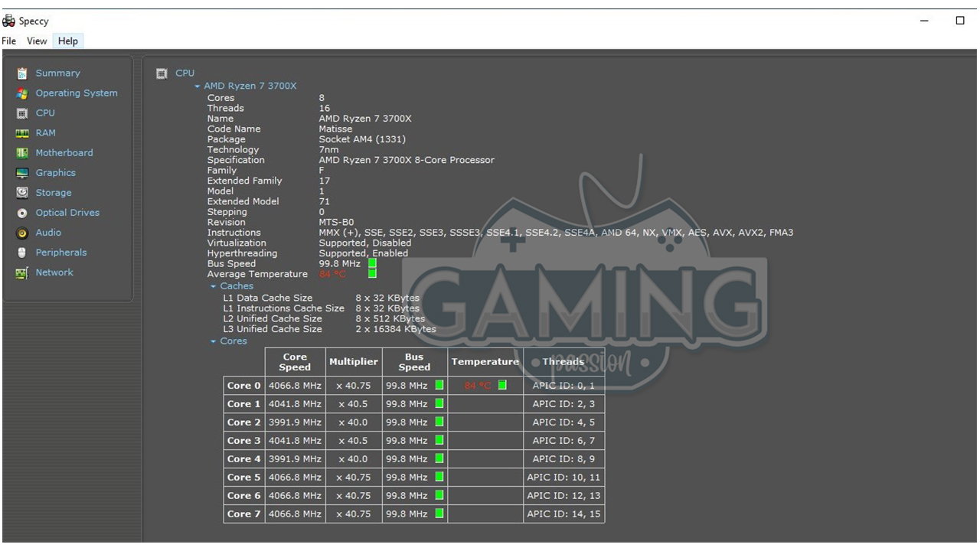Open the Graphics section icon

pyautogui.click(x=22, y=173)
